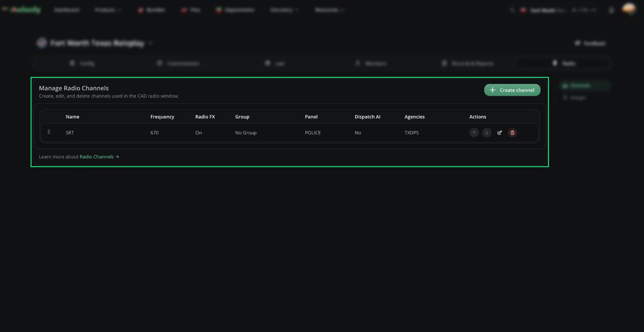Click the Agencies column header
This screenshot has width=644, height=332.
[414, 117]
